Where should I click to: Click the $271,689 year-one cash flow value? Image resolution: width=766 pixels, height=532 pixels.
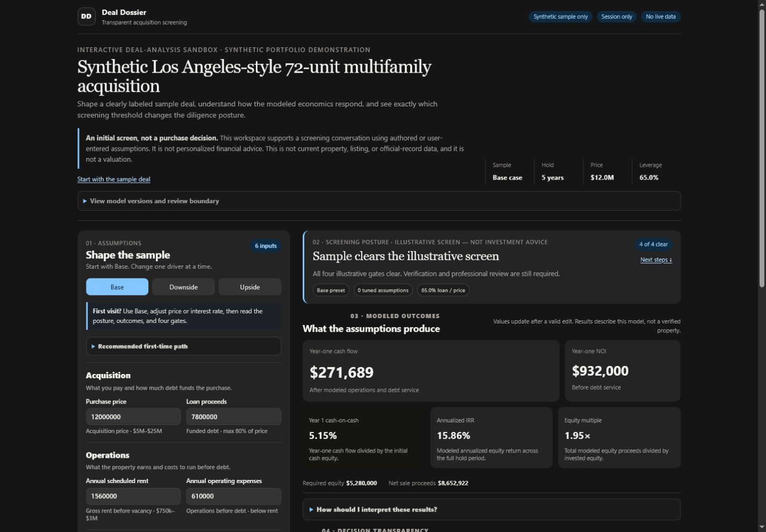[x=341, y=372]
